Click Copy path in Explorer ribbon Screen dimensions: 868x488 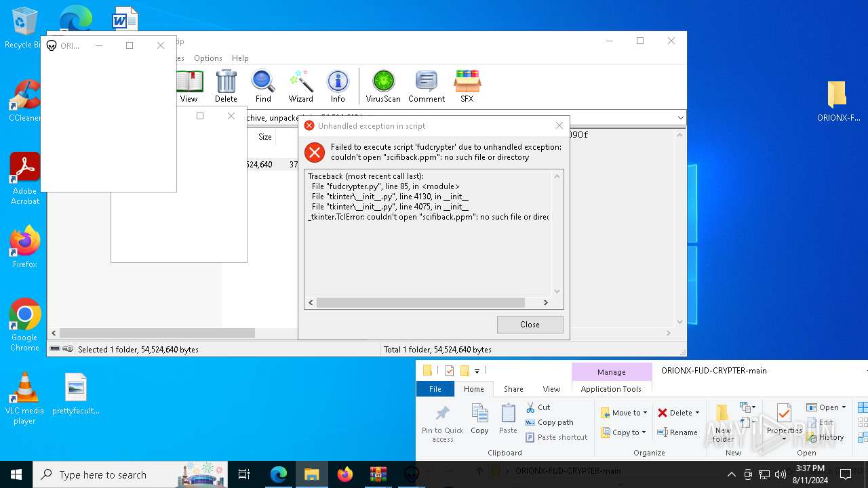click(x=549, y=422)
